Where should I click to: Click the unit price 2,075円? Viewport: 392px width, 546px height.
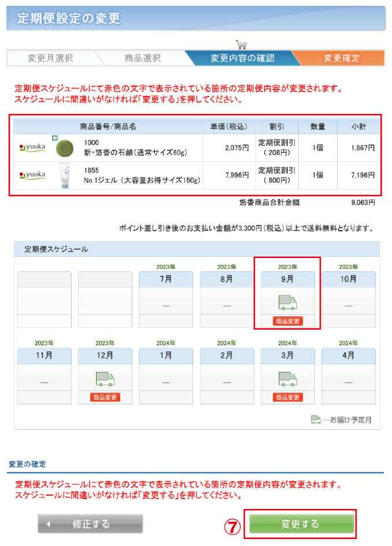click(x=236, y=147)
